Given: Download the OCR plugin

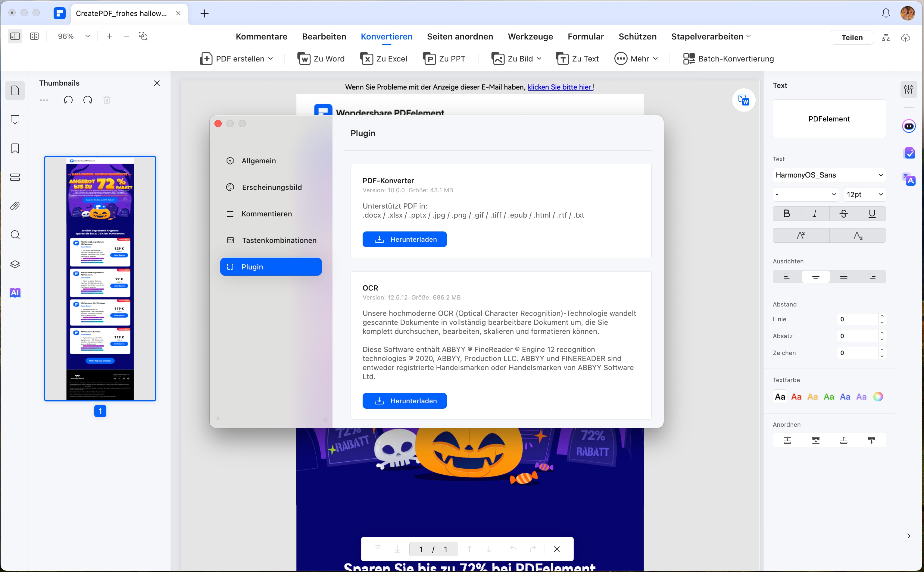Looking at the screenshot, I should (x=404, y=401).
